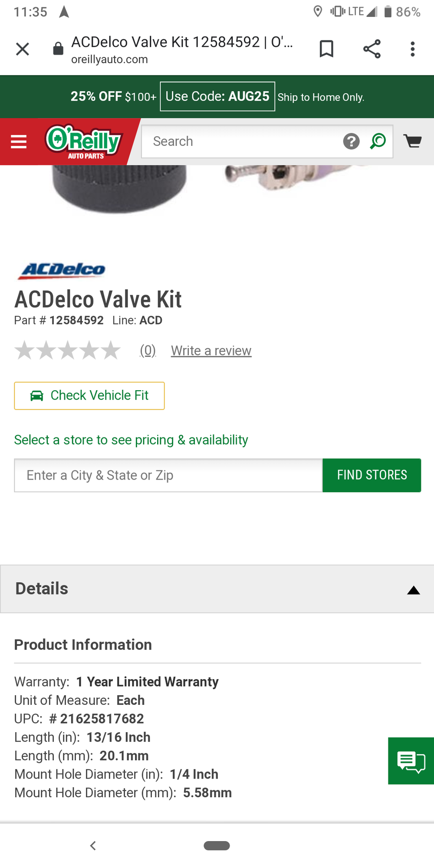Open the Write a review link
The width and height of the screenshot is (434, 868).
(x=211, y=351)
